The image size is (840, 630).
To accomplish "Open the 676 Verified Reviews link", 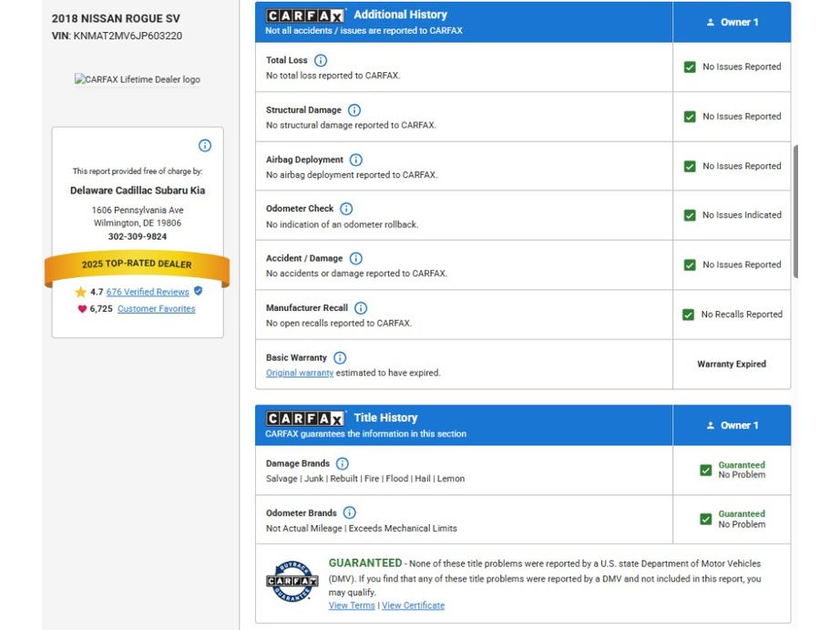I will point(148,292).
